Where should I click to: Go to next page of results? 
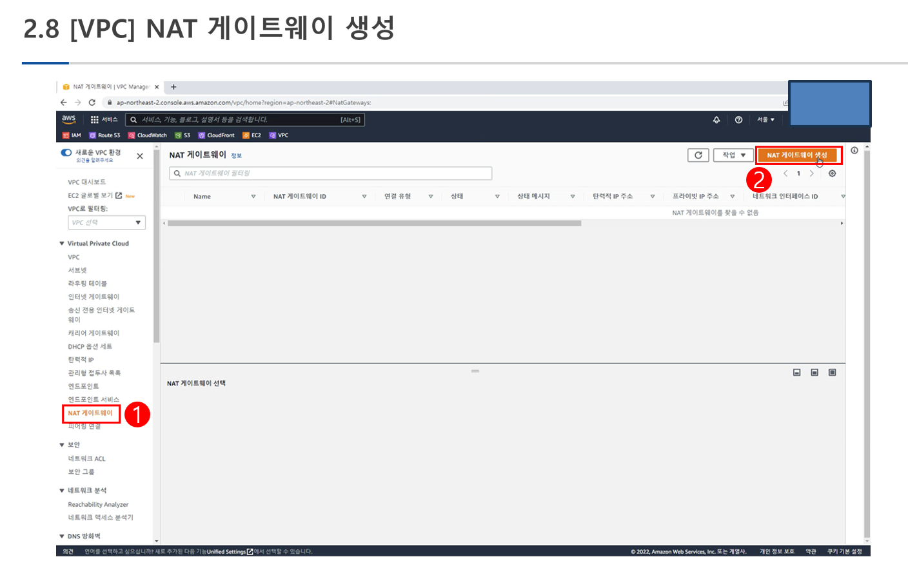point(811,173)
